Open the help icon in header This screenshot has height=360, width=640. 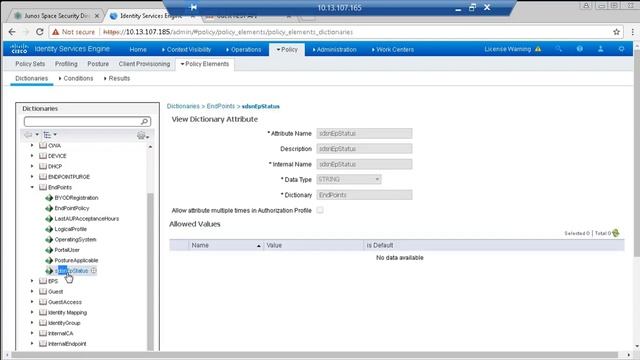coord(580,49)
